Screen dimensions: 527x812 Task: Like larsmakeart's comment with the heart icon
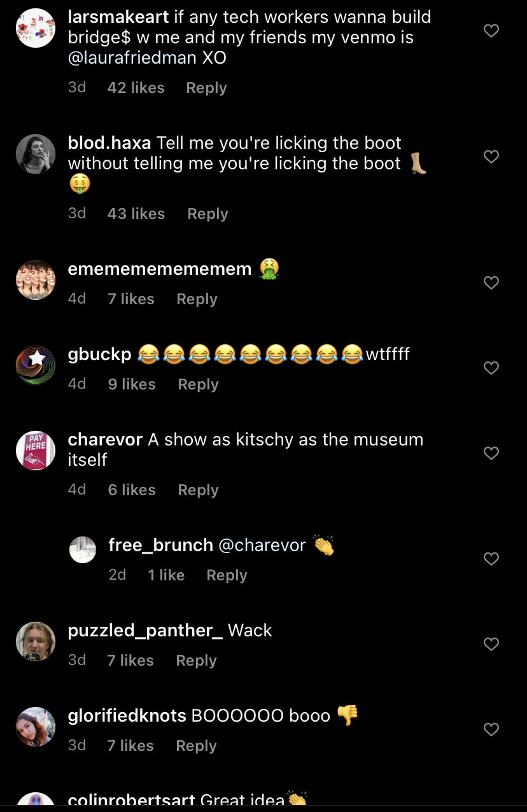pyautogui.click(x=491, y=31)
